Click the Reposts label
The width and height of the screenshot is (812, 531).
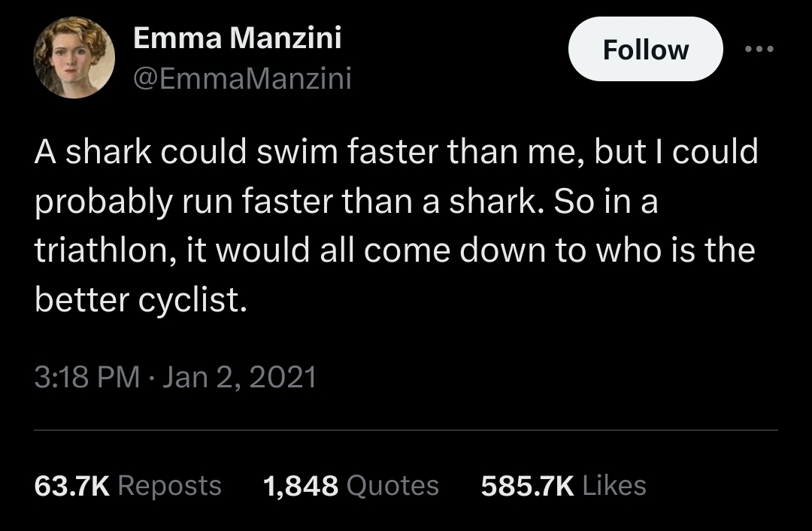[170, 487]
